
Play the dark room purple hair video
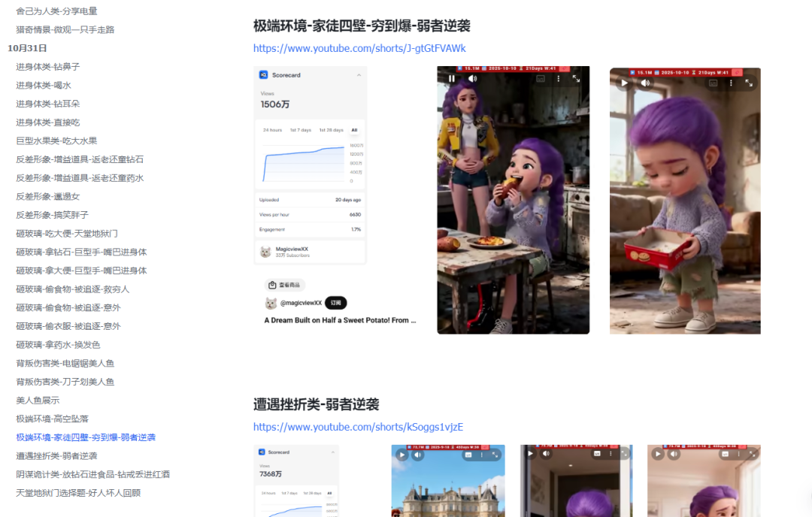point(530,453)
